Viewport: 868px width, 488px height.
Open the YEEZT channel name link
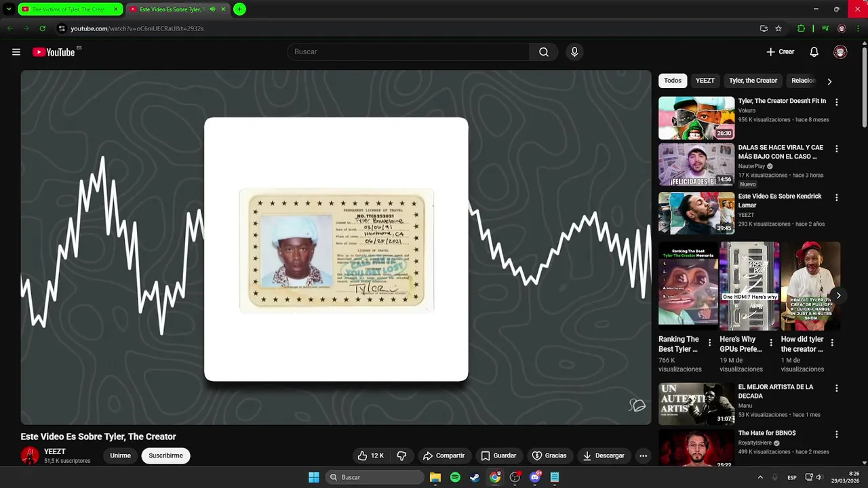tap(55, 451)
